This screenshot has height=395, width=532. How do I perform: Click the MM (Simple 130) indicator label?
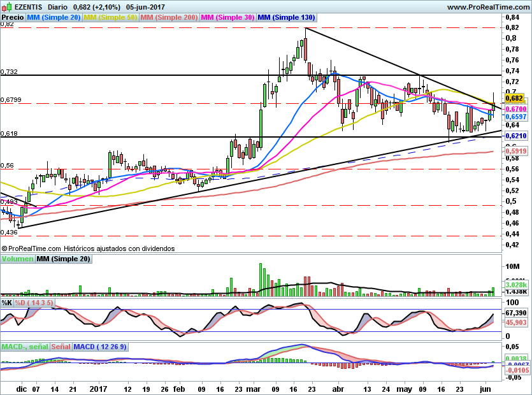285,17
